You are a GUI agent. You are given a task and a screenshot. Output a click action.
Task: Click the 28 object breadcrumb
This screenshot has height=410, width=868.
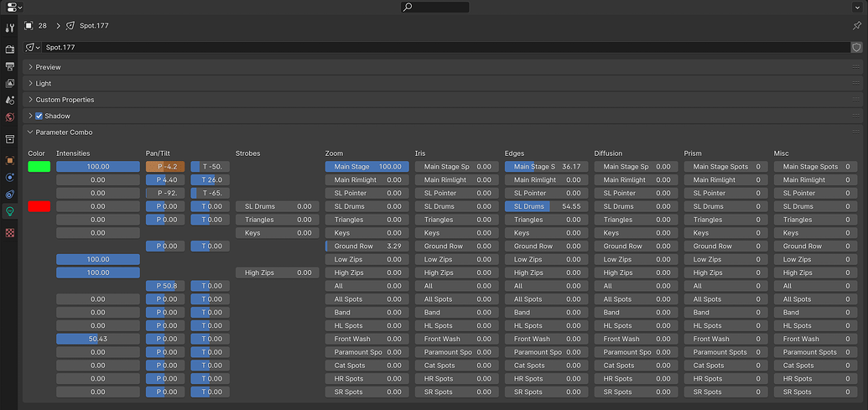tap(42, 25)
